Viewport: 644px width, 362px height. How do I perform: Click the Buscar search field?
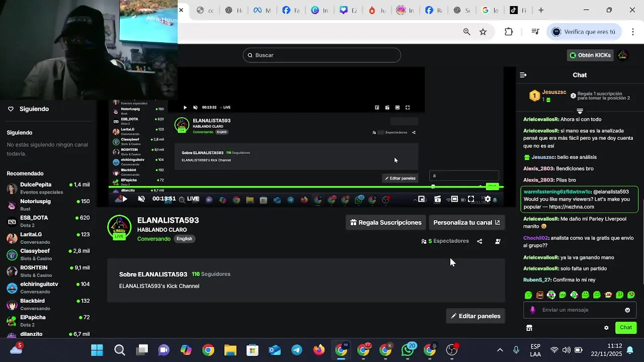click(322, 55)
